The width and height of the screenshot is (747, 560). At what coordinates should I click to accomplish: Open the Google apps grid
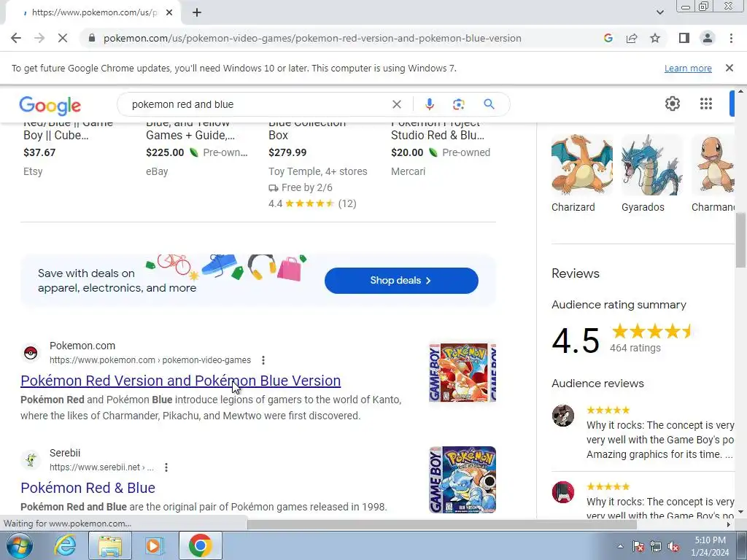click(x=706, y=104)
